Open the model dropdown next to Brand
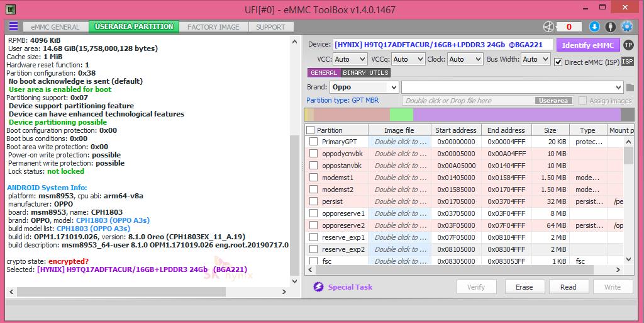This screenshot has height=323, width=644. click(x=512, y=87)
